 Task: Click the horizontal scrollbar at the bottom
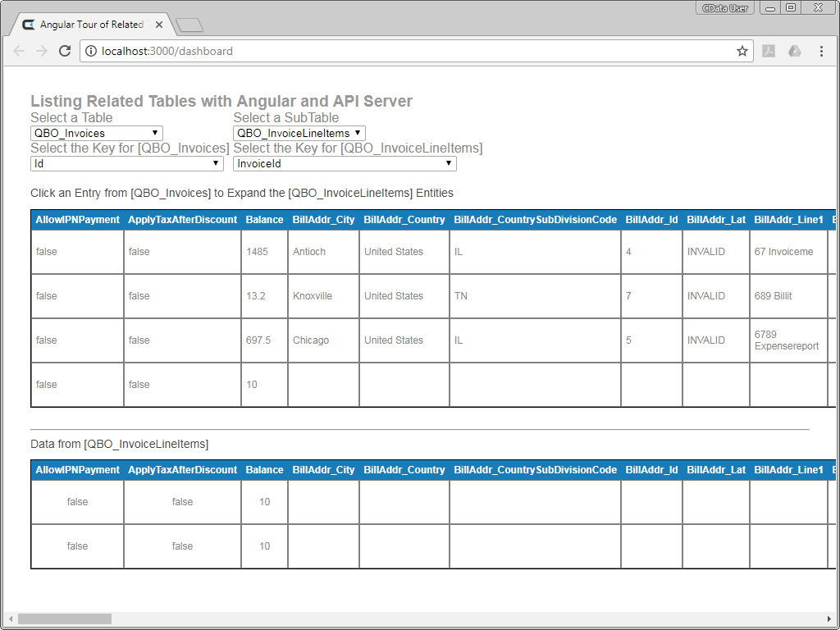(64, 619)
